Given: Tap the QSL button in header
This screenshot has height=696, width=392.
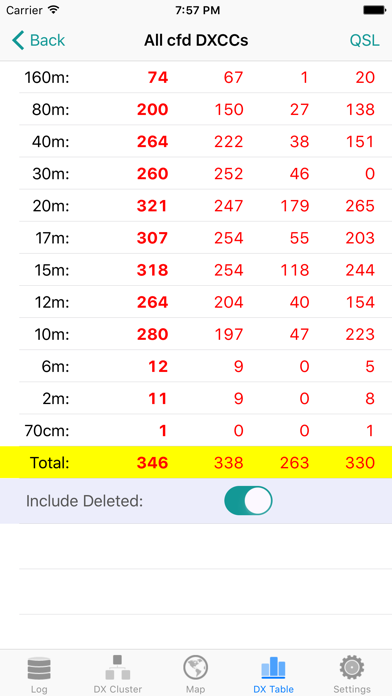Looking at the screenshot, I should pos(364,40).
